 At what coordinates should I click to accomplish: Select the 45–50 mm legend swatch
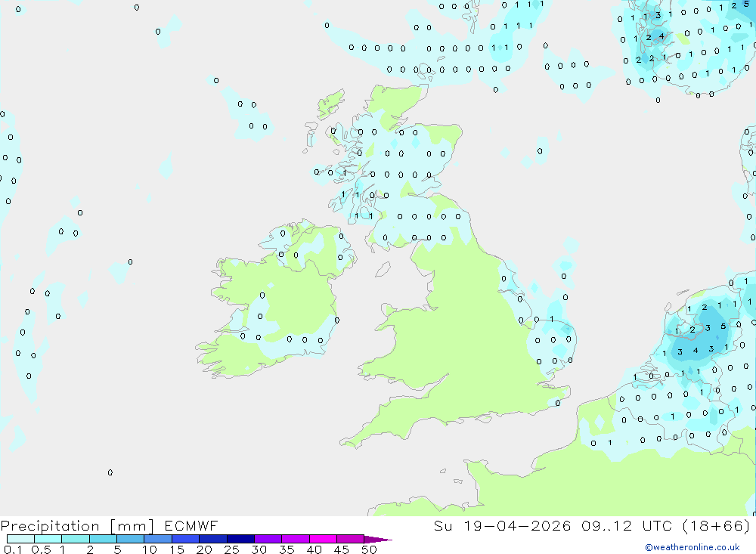tap(351, 539)
